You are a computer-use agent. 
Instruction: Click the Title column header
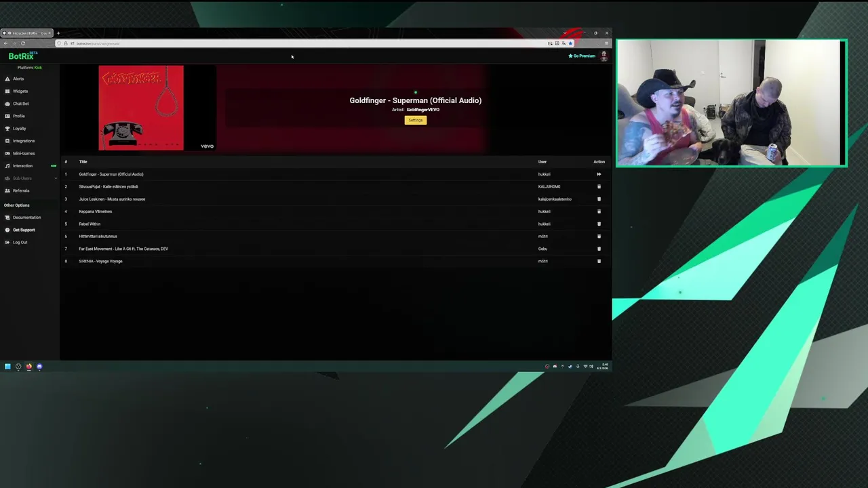coord(83,162)
